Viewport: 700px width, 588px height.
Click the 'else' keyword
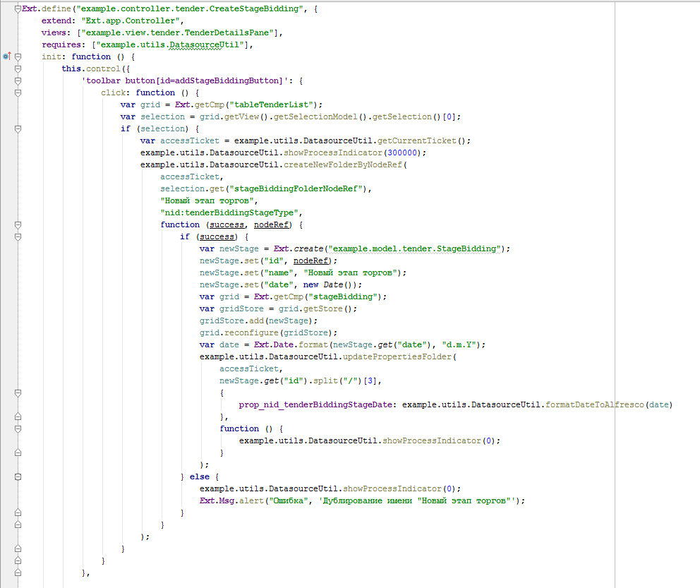tap(200, 477)
